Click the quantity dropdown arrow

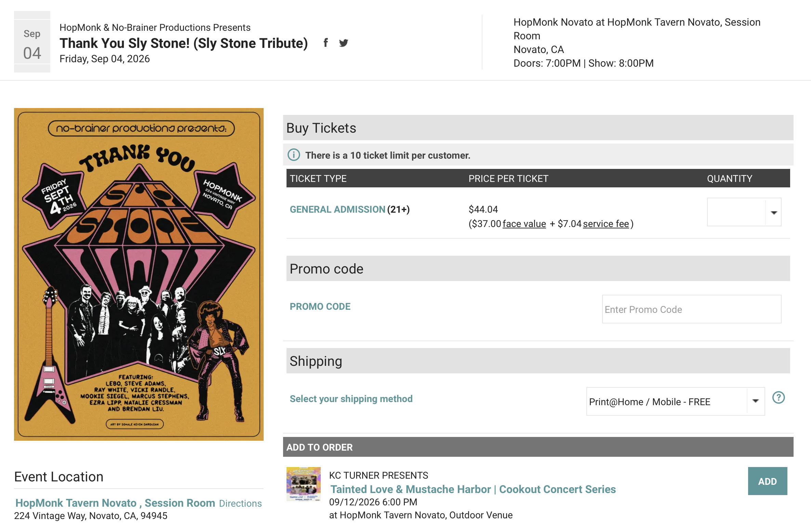[x=774, y=212]
